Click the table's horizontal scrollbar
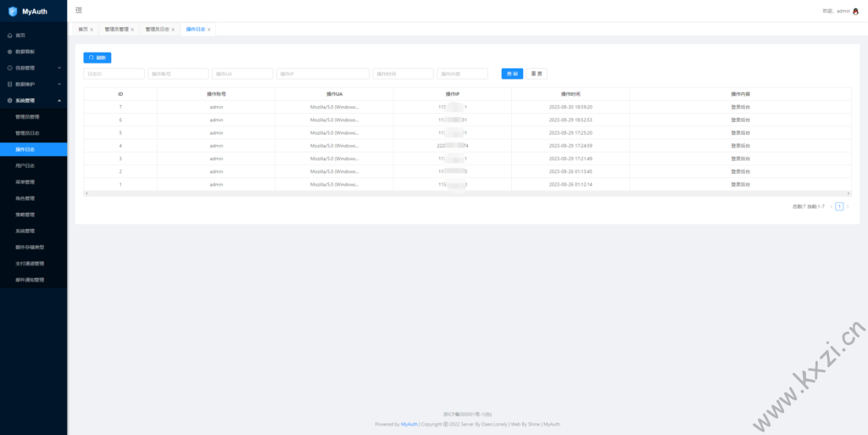This screenshot has width=868, height=435. 467,193
